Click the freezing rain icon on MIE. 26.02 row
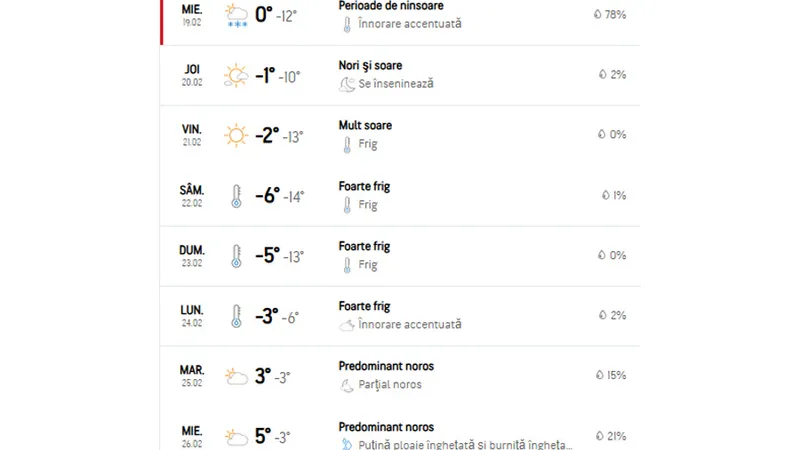Screen dimensions: 800x450 [347, 444]
